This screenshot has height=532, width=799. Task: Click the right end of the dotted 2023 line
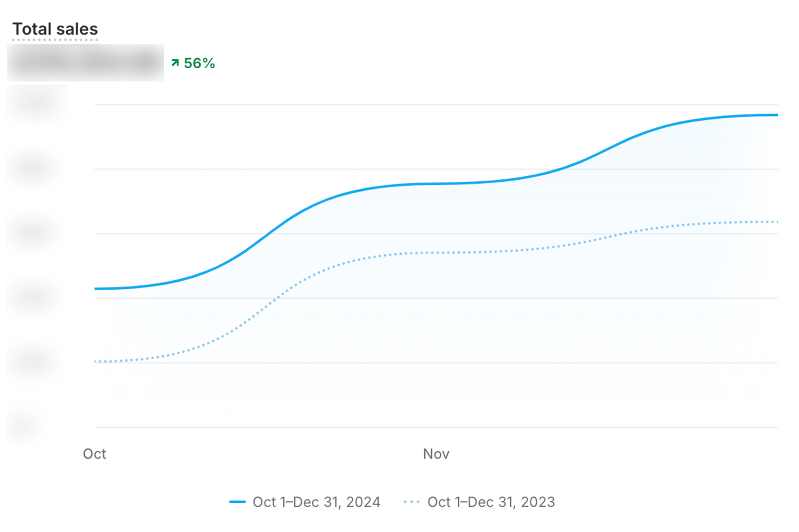pos(776,222)
